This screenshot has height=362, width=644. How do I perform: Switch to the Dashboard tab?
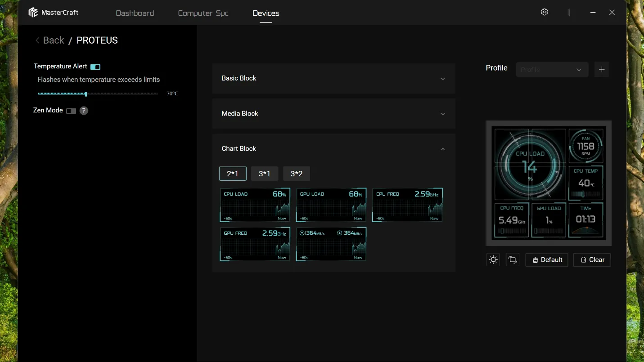[x=135, y=13]
